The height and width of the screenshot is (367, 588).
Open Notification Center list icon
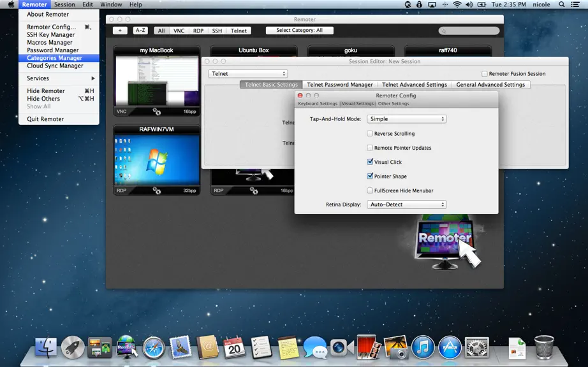(575, 4)
